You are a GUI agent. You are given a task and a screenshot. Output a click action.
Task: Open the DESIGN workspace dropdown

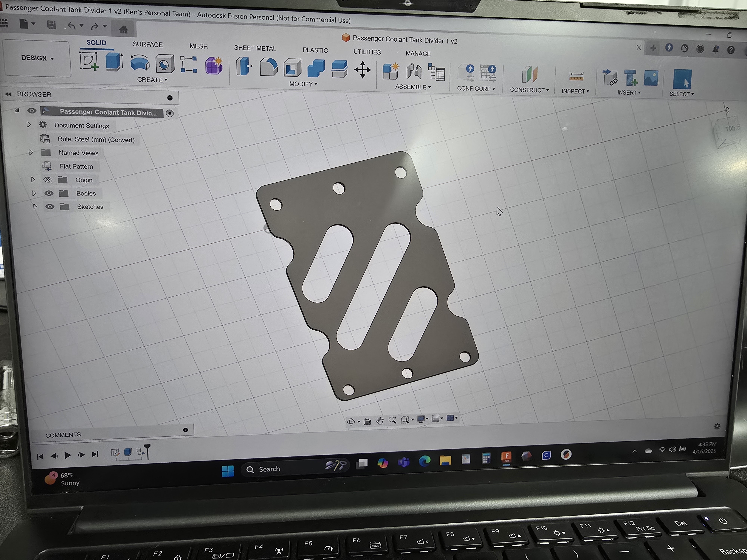tap(37, 58)
